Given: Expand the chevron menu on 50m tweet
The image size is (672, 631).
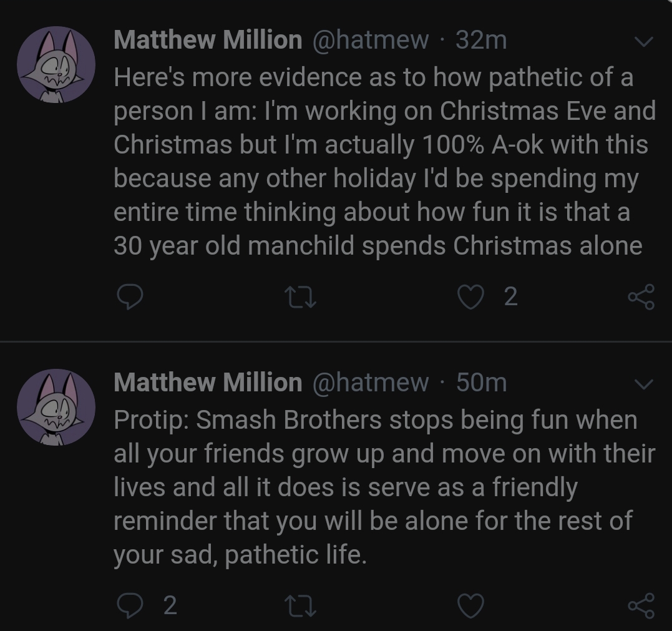Looking at the screenshot, I should (x=643, y=383).
